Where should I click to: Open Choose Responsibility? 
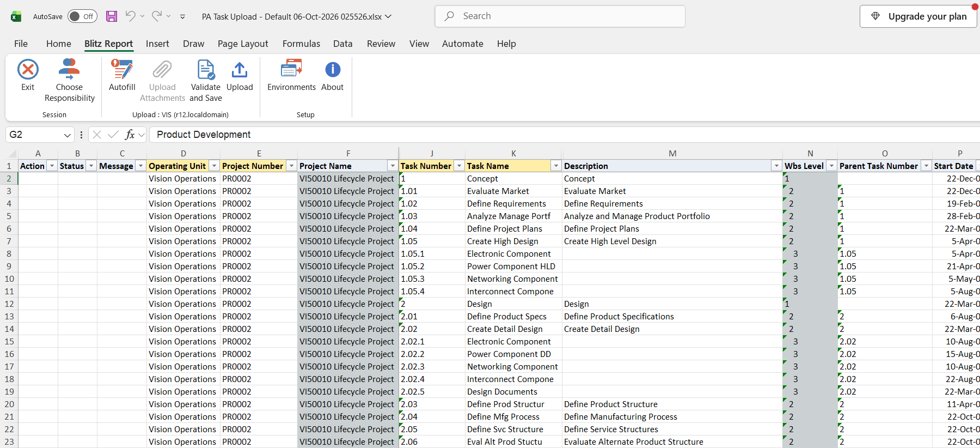pos(69,81)
